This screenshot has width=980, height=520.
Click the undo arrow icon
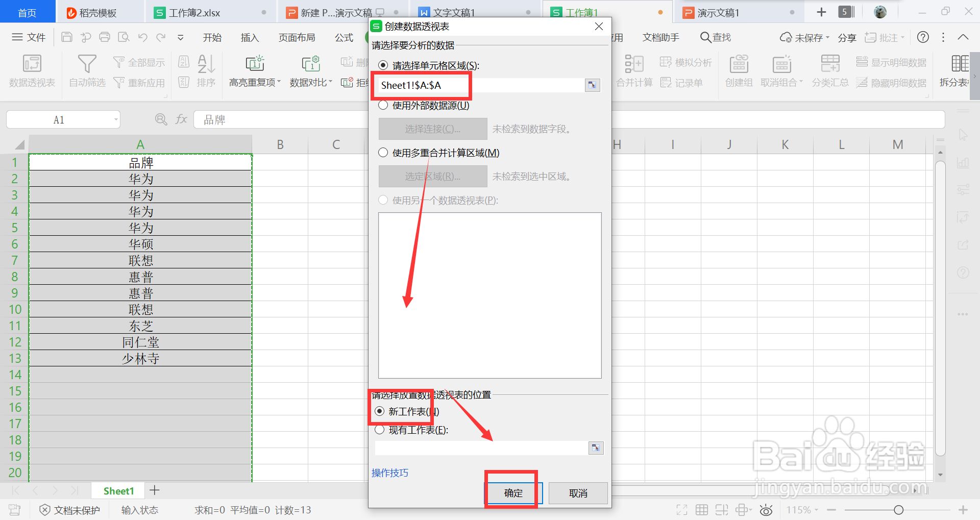[143, 37]
